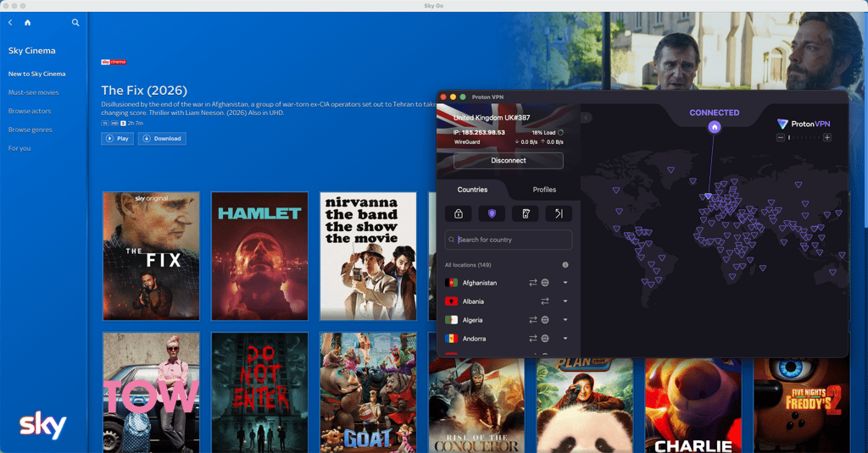This screenshot has height=453, width=868.
Task: Open the Tow movie poster
Action: [x=151, y=393]
